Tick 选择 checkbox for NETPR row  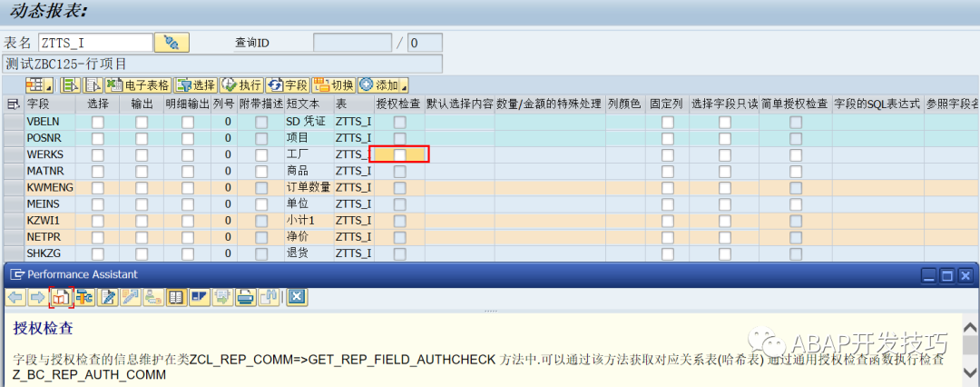click(97, 237)
